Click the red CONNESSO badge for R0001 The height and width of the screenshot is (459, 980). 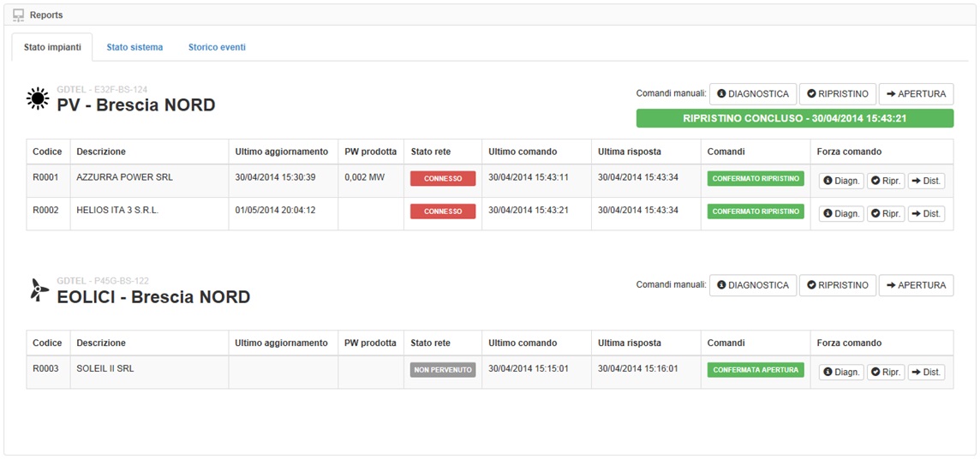click(443, 179)
